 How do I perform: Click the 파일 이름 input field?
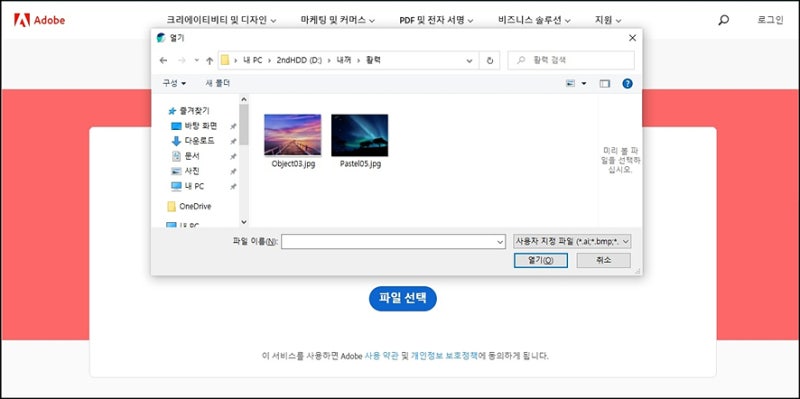pos(393,242)
